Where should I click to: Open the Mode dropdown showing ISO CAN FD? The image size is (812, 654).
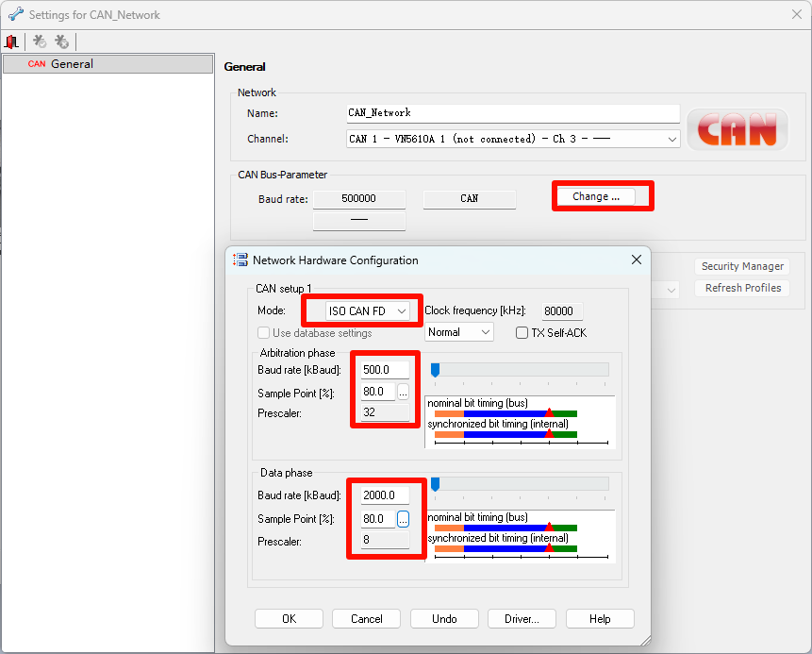(x=369, y=310)
